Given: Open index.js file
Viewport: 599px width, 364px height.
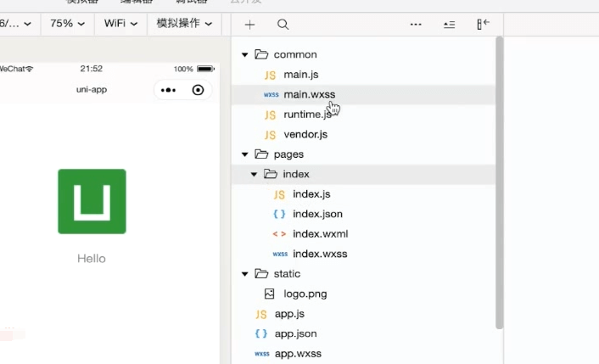Looking at the screenshot, I should click(311, 194).
